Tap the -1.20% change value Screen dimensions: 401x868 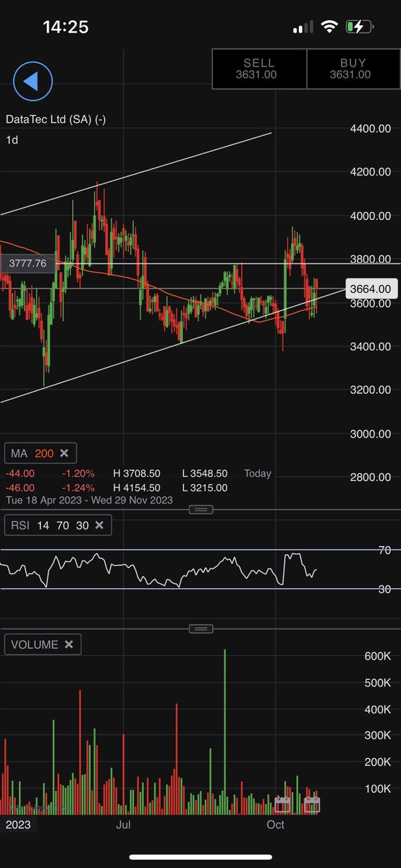click(x=77, y=474)
